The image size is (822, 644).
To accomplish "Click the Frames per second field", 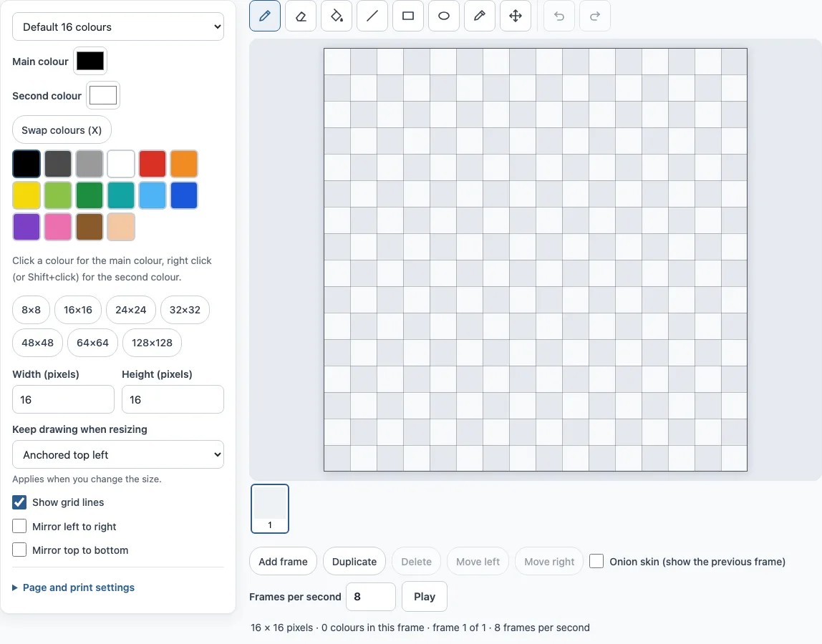I will [x=371, y=596].
